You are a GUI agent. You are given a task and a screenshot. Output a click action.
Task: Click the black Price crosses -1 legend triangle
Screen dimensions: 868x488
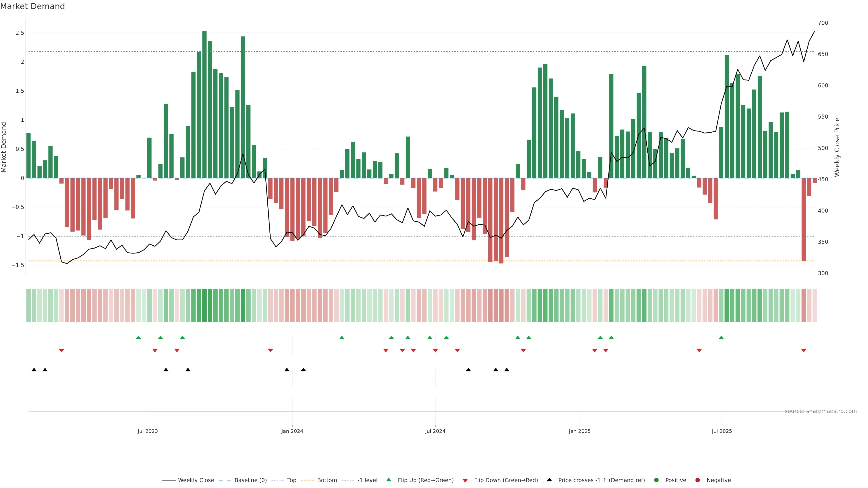(549, 480)
